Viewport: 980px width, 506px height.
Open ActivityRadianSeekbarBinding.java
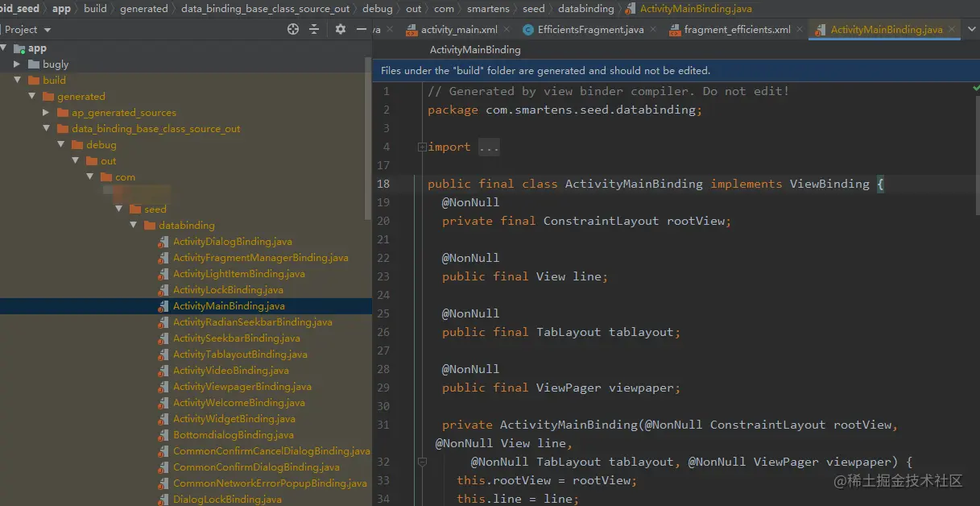253,322
